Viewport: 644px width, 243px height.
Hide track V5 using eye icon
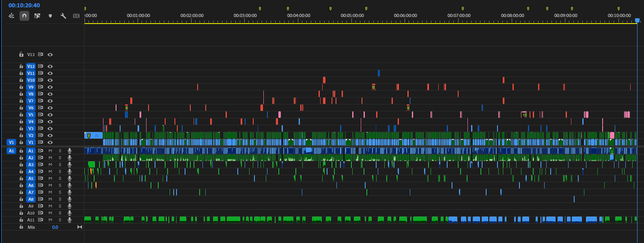click(x=50, y=115)
